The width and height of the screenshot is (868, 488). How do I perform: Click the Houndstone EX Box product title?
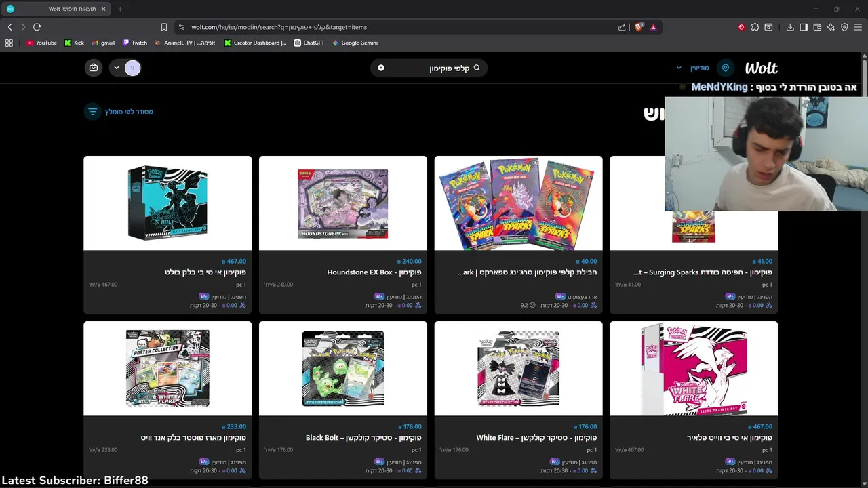click(x=374, y=272)
